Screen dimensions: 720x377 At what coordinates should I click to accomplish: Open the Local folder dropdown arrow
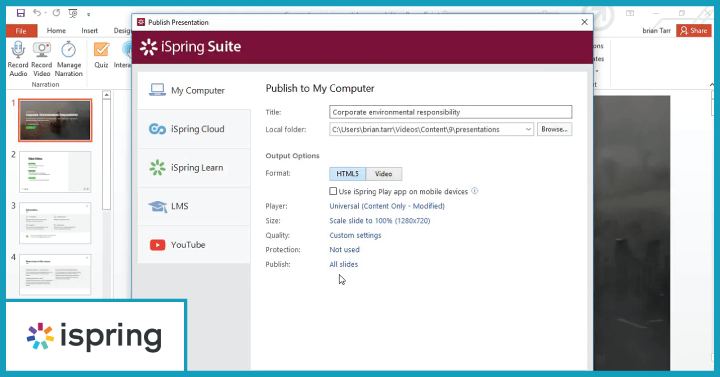(528, 129)
